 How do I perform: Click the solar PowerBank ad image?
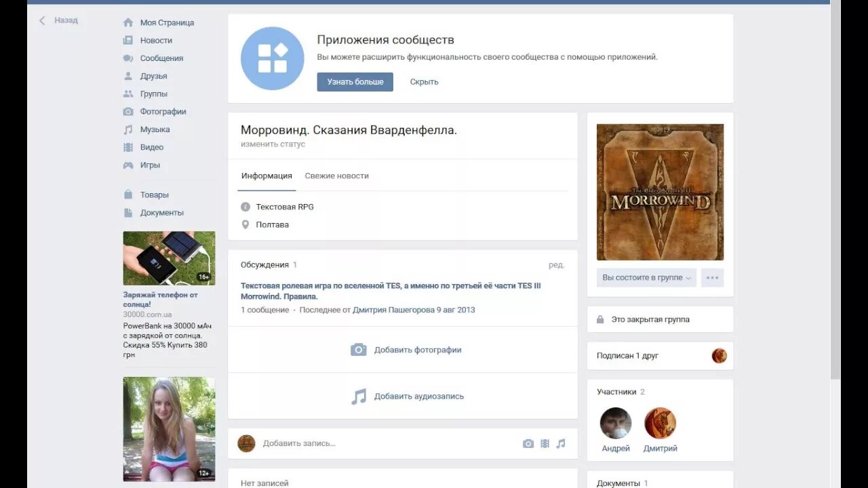(169, 258)
